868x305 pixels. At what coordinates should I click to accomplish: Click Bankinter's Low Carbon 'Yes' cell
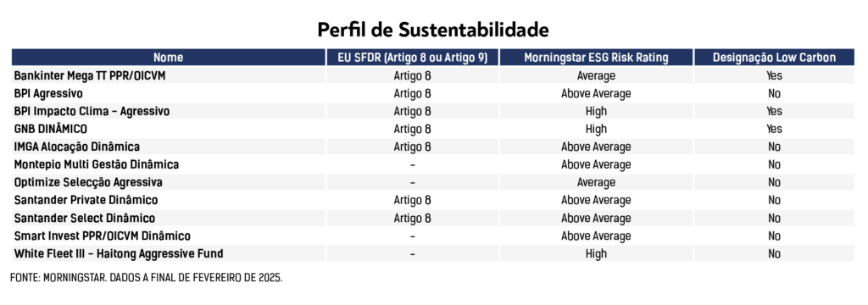coord(774,76)
